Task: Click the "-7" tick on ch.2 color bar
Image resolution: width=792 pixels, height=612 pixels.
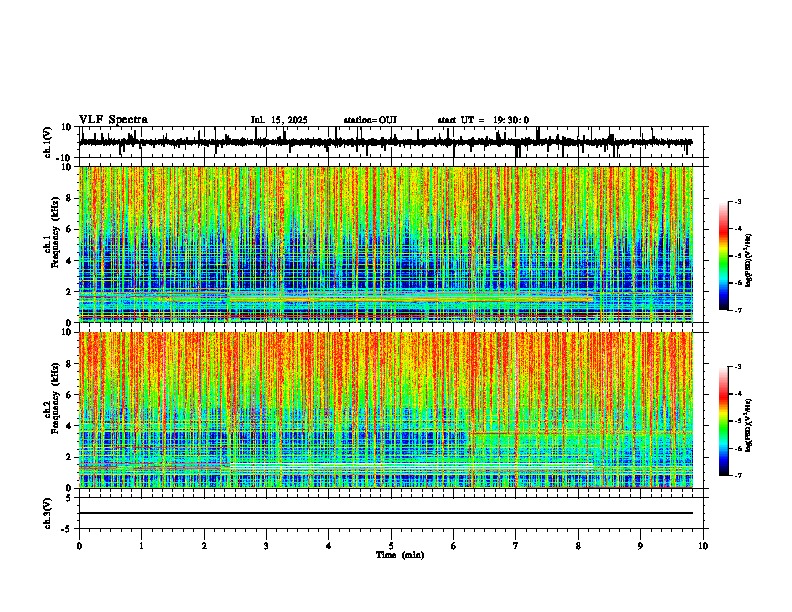Action: pos(738,476)
